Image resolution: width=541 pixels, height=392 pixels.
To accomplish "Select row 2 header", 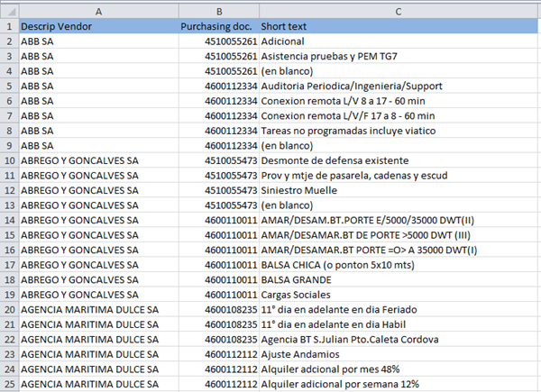I will (x=9, y=41).
